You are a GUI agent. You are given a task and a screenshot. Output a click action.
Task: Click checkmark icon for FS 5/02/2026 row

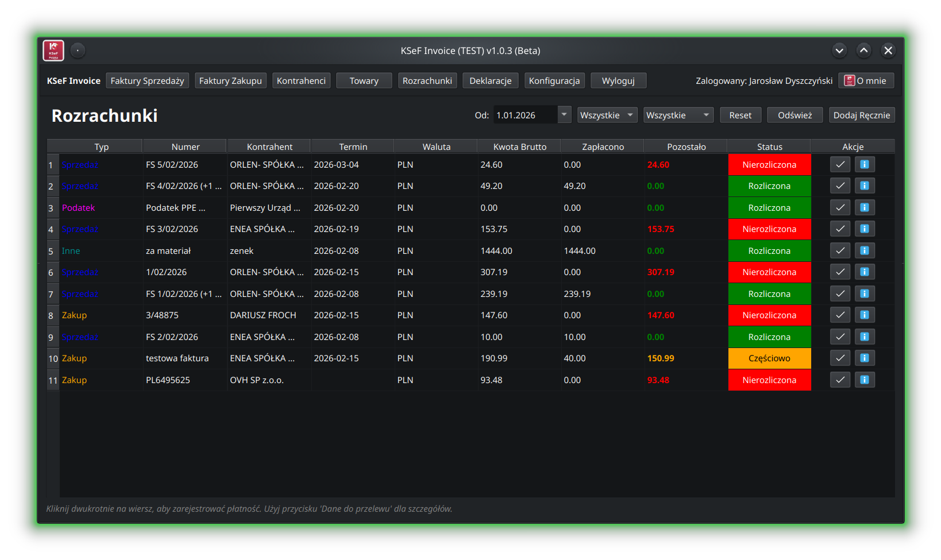coord(840,165)
